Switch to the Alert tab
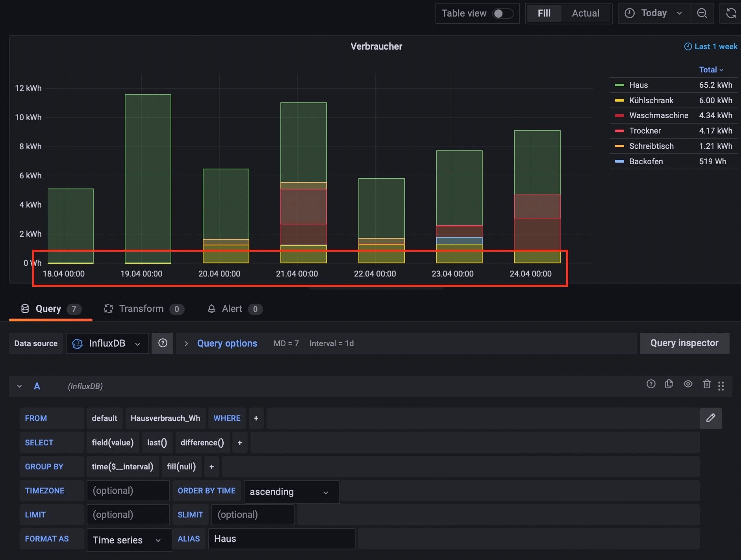This screenshot has height=560, width=741. coord(235,309)
